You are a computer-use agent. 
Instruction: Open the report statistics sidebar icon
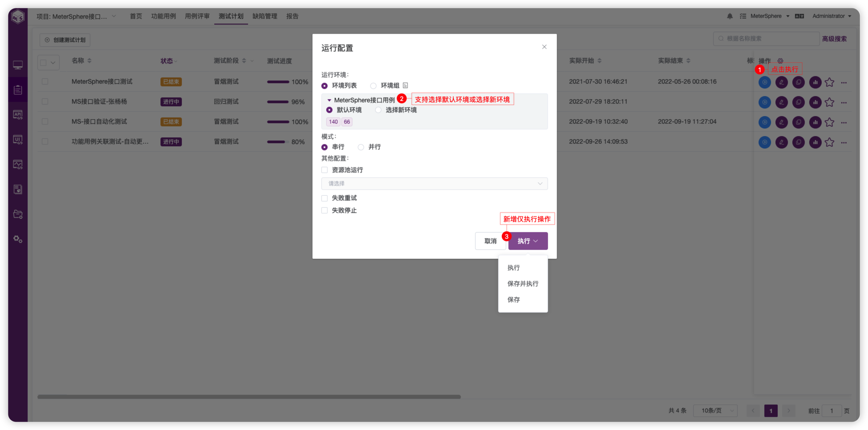[18, 189]
